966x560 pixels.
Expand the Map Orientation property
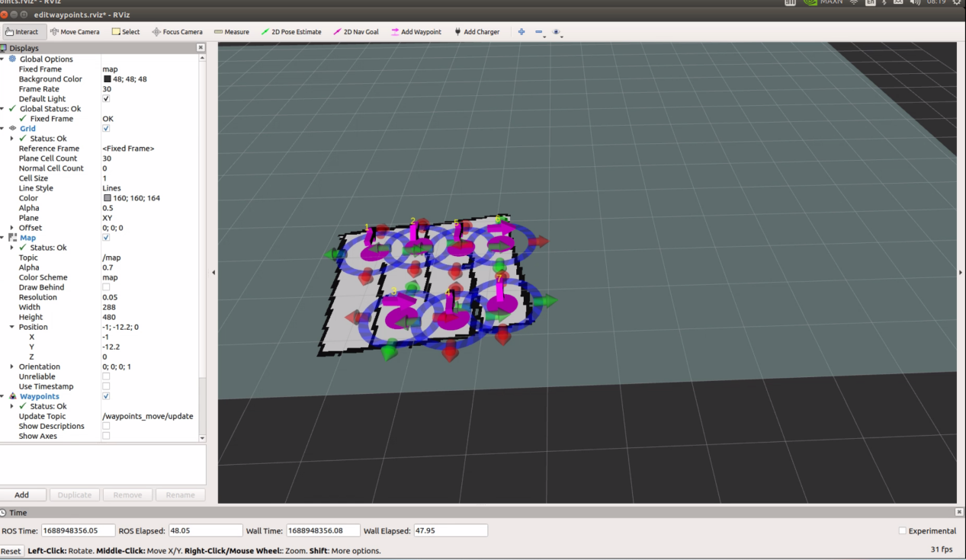[x=12, y=366]
